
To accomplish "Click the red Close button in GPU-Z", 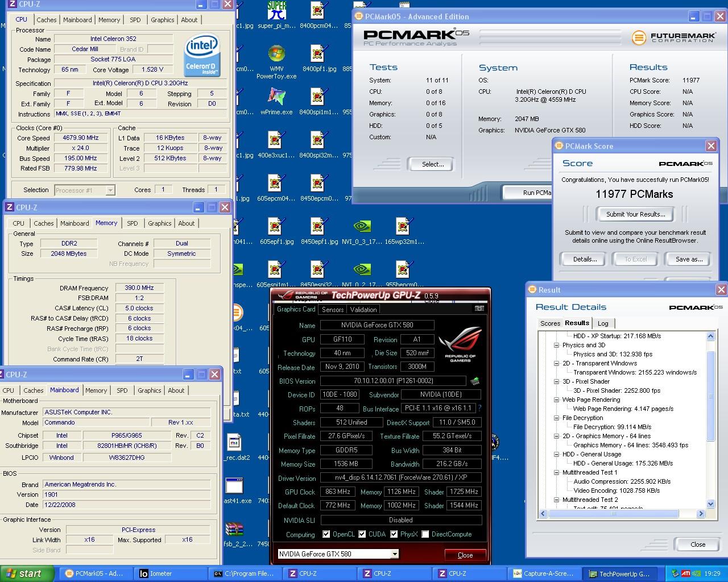I will [x=465, y=555].
